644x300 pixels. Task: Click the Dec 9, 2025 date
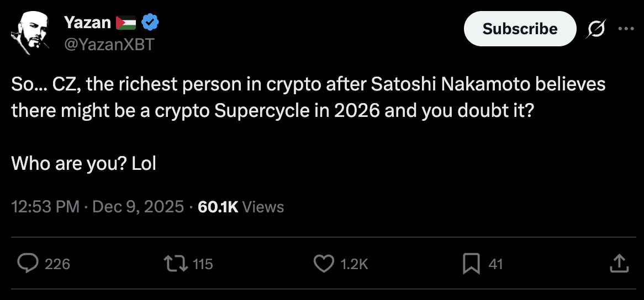[138, 207]
